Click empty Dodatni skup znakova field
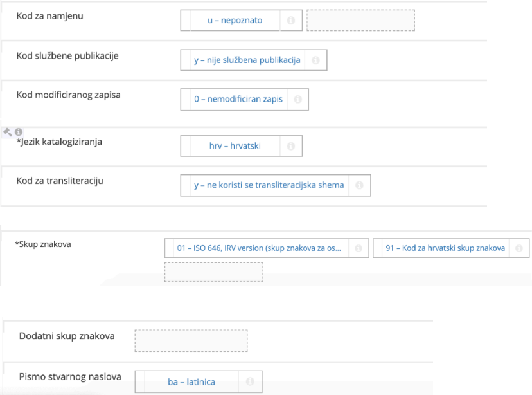 [x=191, y=340]
